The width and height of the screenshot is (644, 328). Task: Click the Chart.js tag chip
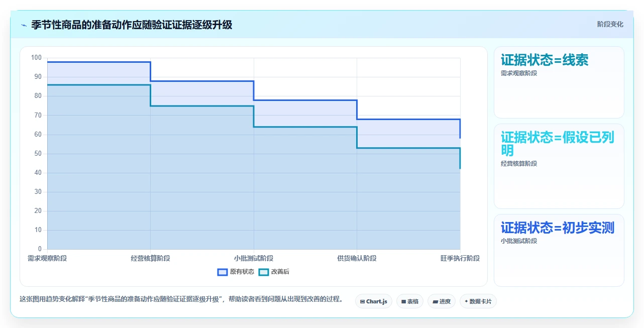click(x=374, y=301)
